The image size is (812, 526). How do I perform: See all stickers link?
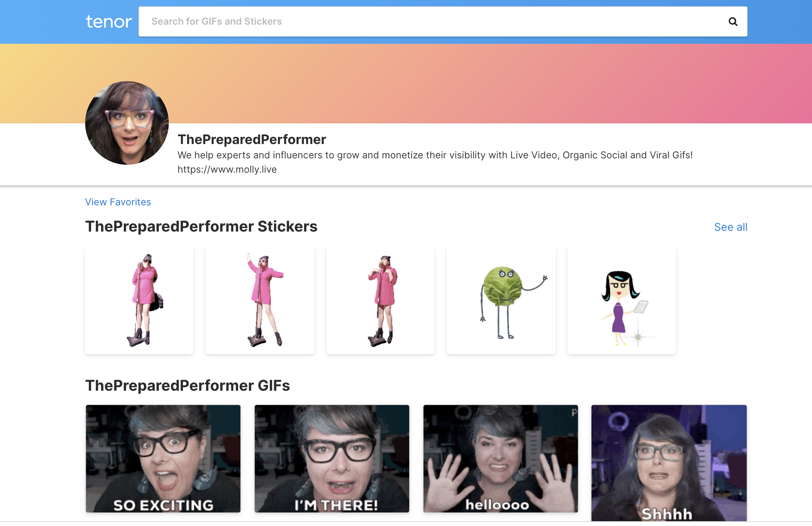click(x=730, y=227)
